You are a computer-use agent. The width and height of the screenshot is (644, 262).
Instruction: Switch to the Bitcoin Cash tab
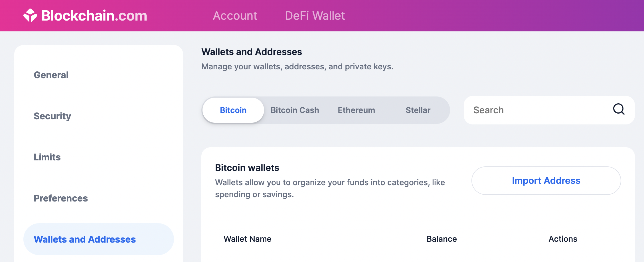[x=295, y=110]
